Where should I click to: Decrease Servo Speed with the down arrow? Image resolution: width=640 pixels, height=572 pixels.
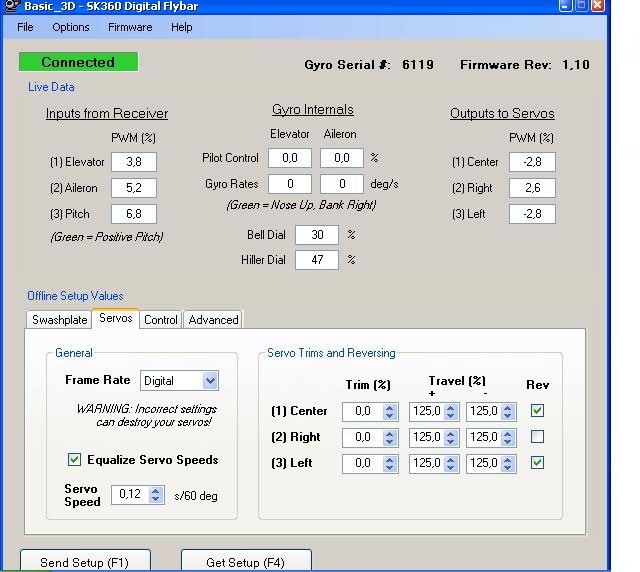pos(156,499)
